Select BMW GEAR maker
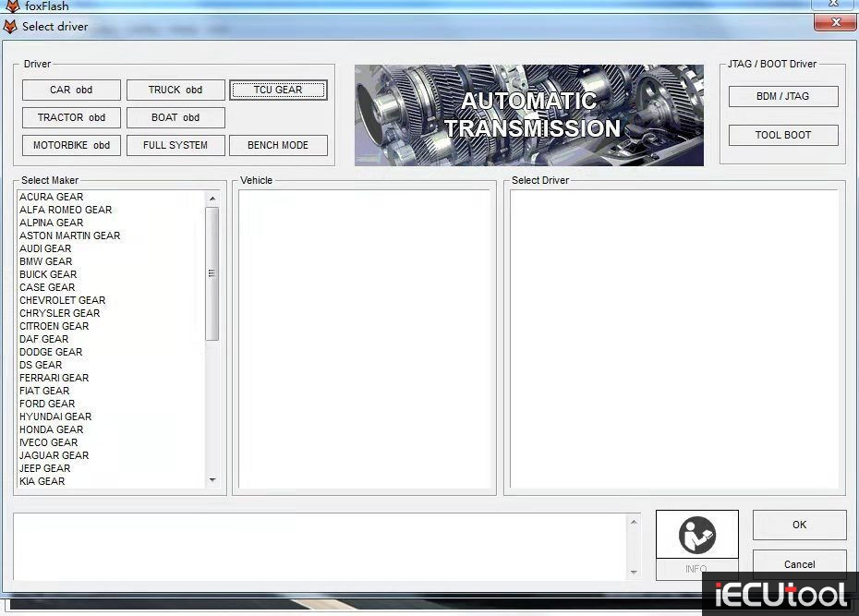This screenshot has width=859, height=616. tap(46, 261)
